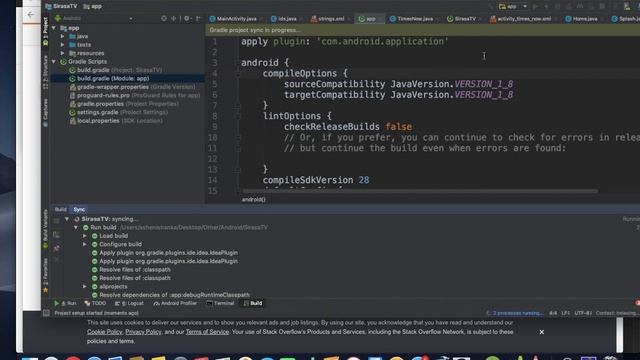Viewport: 640px width, 360px height.
Task: Select the Sync tab in Build panel
Action: (79, 209)
